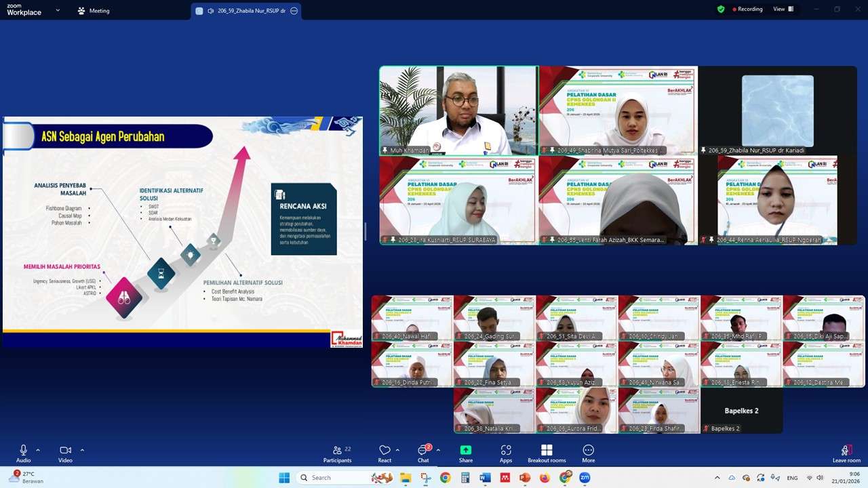Open the View layout menu
Viewport: 868px width, 488px height.
tap(782, 9)
